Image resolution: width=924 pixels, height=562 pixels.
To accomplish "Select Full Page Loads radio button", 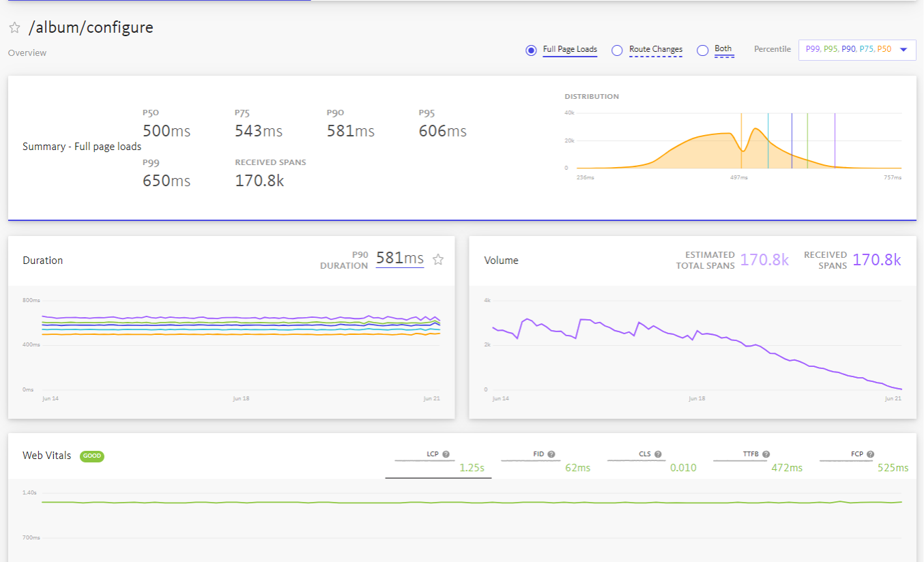I will pos(531,50).
